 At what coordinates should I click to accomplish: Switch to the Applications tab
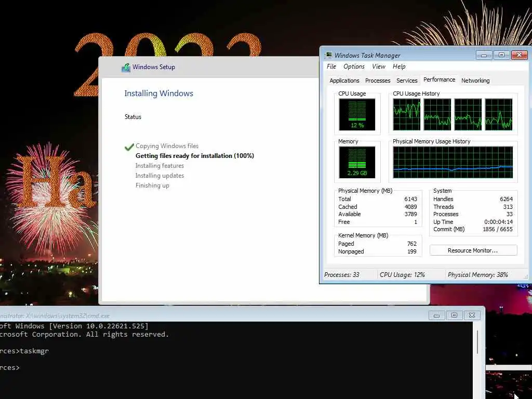[x=344, y=81]
